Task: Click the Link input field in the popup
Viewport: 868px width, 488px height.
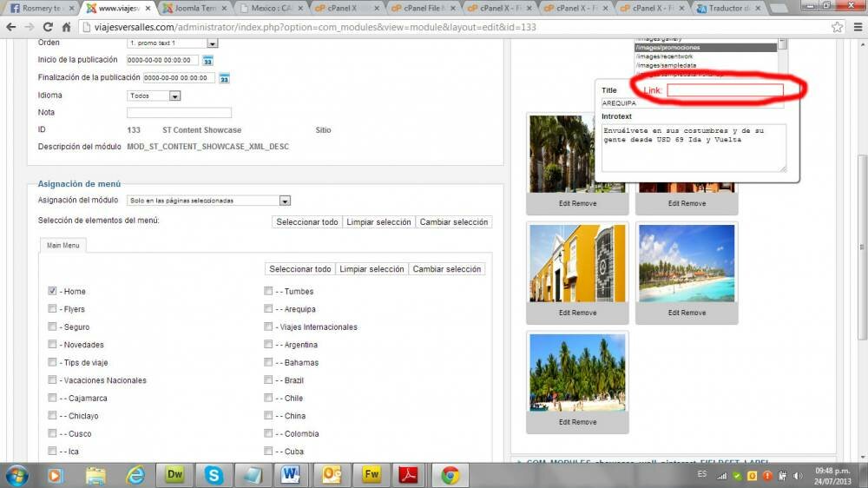Action: [725, 90]
